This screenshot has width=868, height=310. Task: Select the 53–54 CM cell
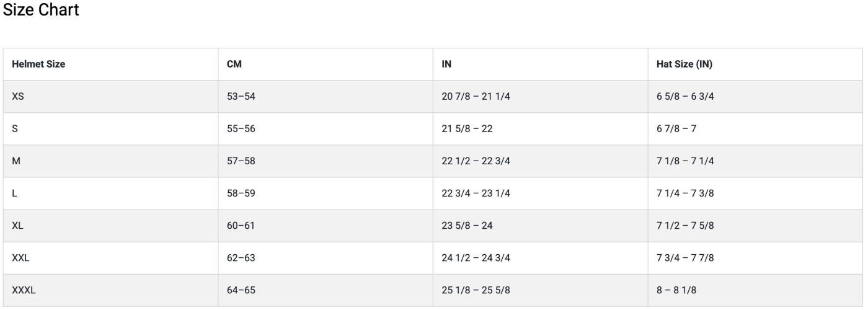click(241, 97)
